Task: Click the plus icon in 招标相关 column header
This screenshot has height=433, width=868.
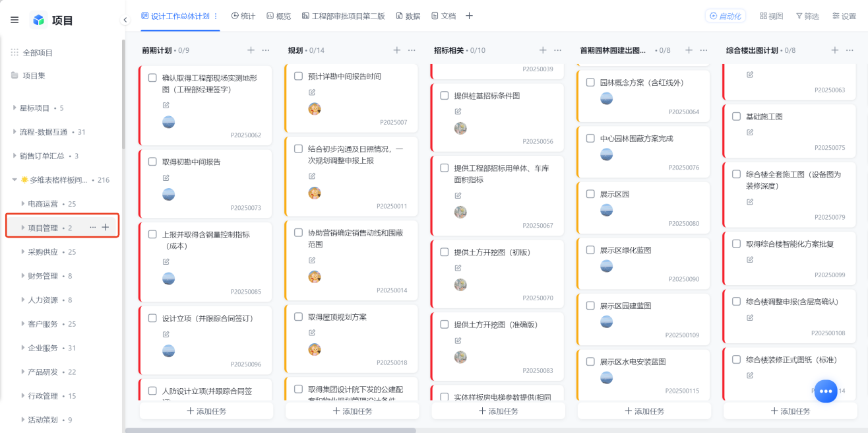Action: pos(543,50)
